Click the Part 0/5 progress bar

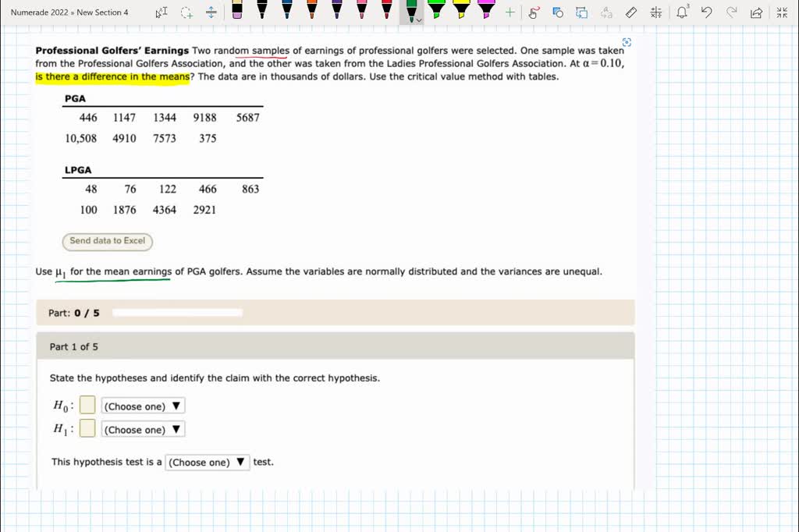pyautogui.click(x=177, y=311)
